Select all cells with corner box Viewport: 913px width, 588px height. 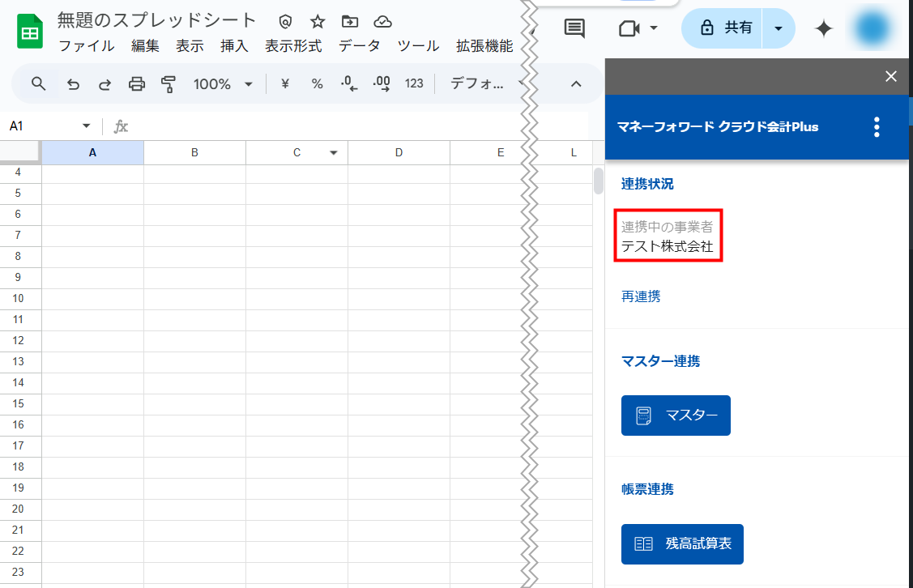point(20,152)
